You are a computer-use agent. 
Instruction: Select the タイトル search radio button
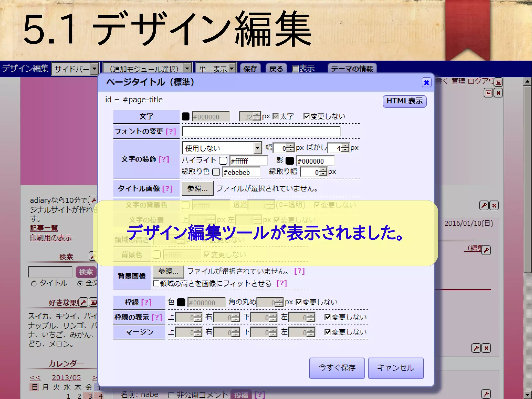coord(34,284)
